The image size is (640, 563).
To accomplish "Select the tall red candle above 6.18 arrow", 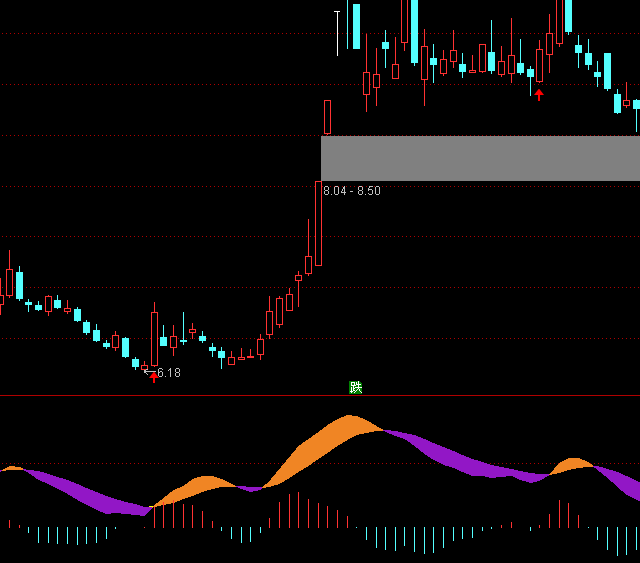I will click(x=154, y=338).
